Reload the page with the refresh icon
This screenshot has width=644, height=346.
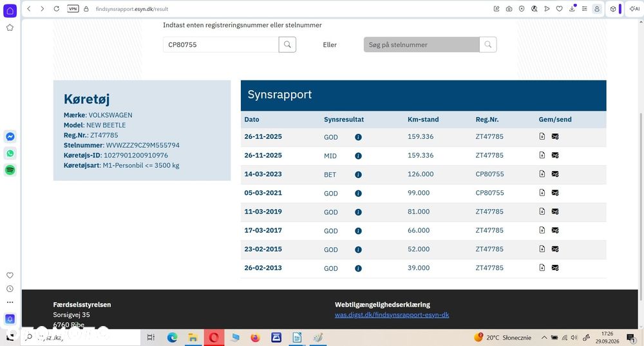(56, 8)
